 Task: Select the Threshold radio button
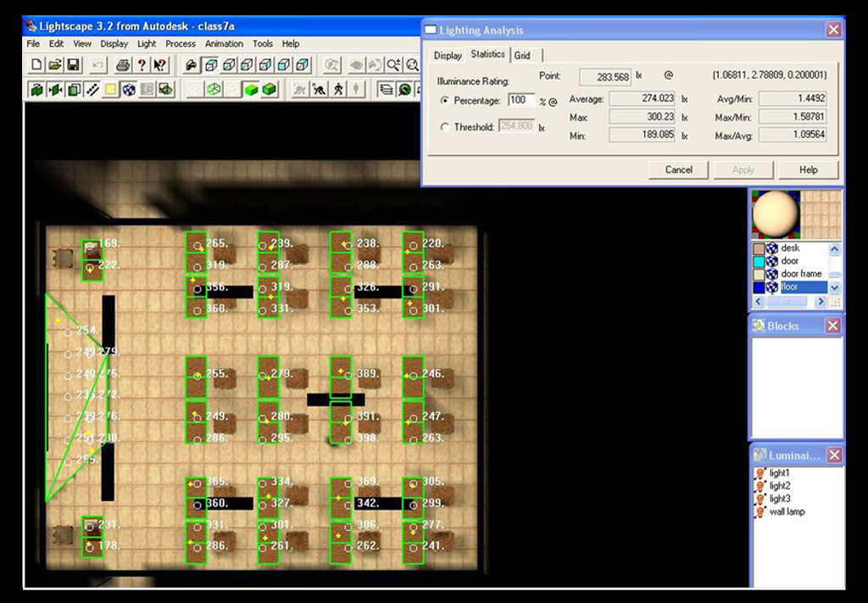click(446, 127)
